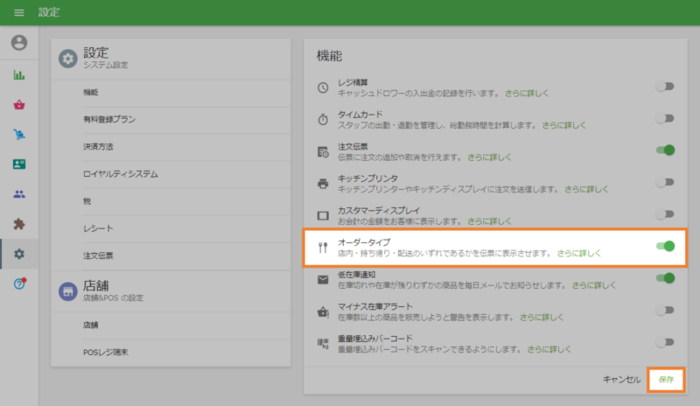Open the hamburger menu in the header
Screen dimensions: 700x406
pos(18,12)
